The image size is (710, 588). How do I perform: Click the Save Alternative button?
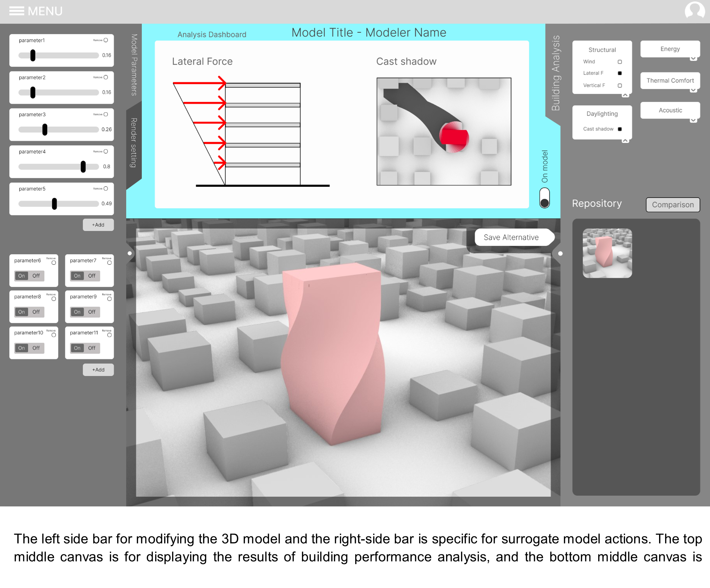click(511, 237)
